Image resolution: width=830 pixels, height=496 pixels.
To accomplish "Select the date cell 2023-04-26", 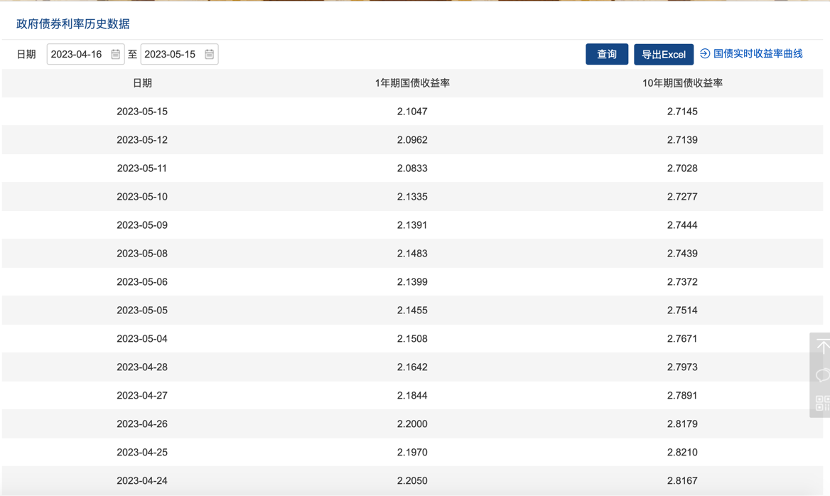I will (x=142, y=424).
